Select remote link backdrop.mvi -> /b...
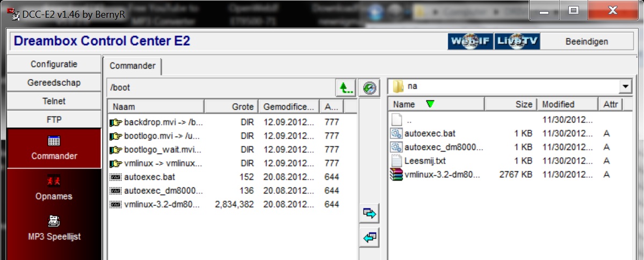 click(x=163, y=122)
